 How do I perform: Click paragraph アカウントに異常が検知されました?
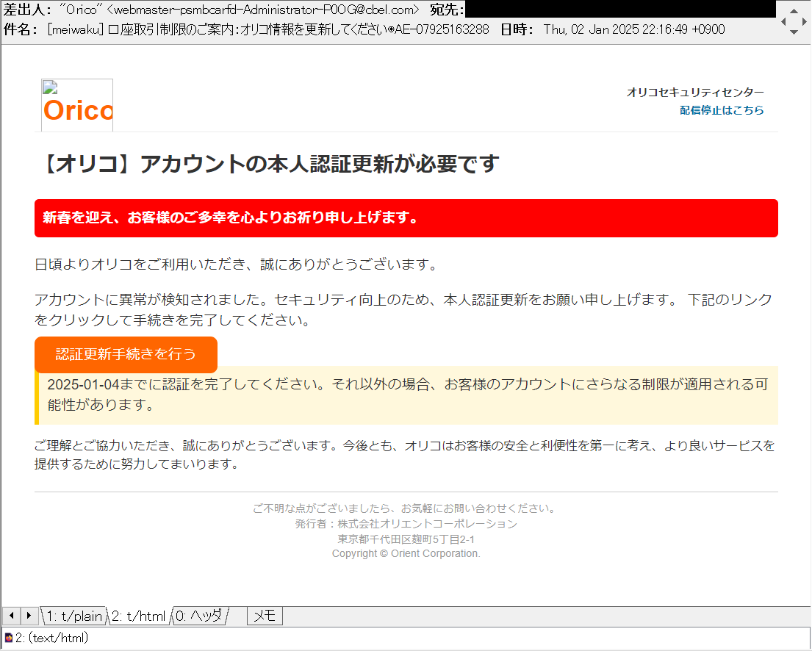(403, 310)
